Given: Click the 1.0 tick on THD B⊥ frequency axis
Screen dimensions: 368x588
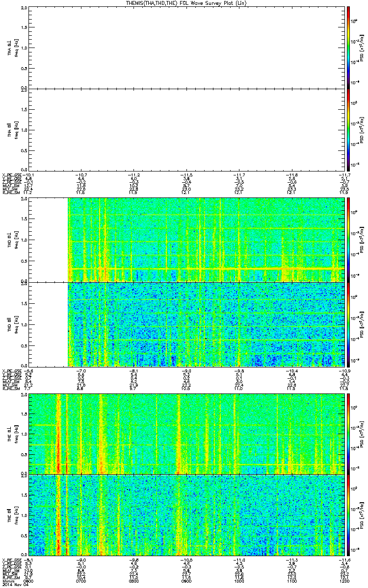Looking at the screenshot, I should coord(25,240).
